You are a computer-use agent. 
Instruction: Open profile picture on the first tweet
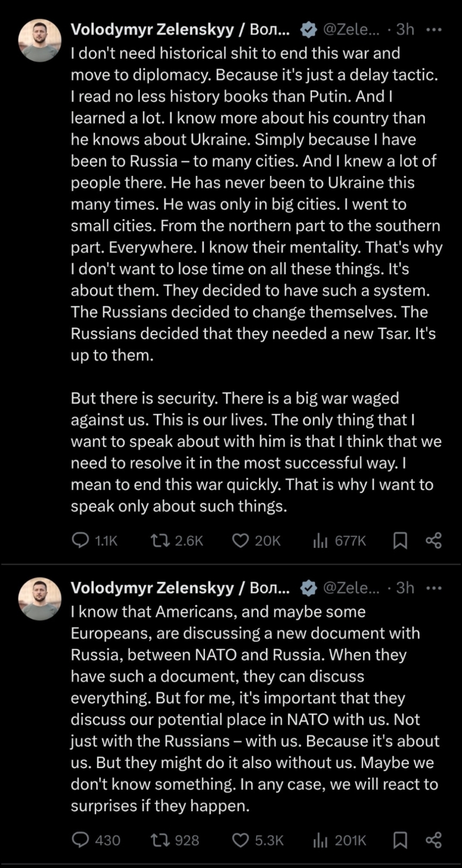(x=40, y=40)
